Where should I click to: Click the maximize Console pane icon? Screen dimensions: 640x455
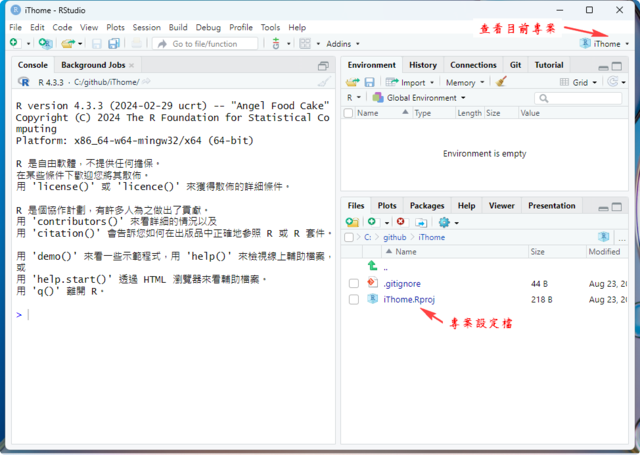tap(323, 66)
